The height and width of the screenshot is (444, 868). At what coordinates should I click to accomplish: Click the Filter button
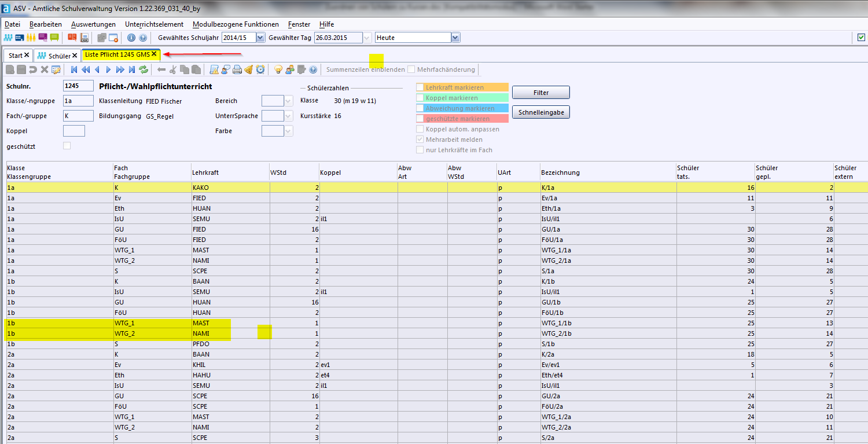click(541, 93)
